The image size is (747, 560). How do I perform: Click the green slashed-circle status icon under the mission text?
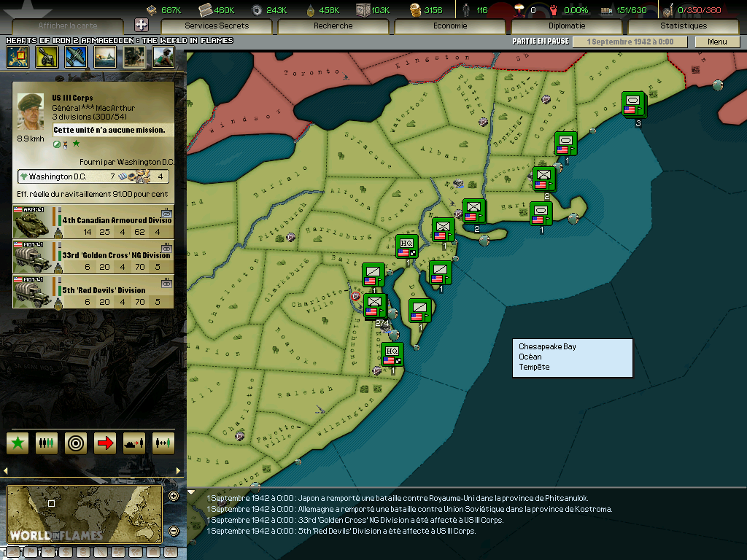pyautogui.click(x=57, y=144)
